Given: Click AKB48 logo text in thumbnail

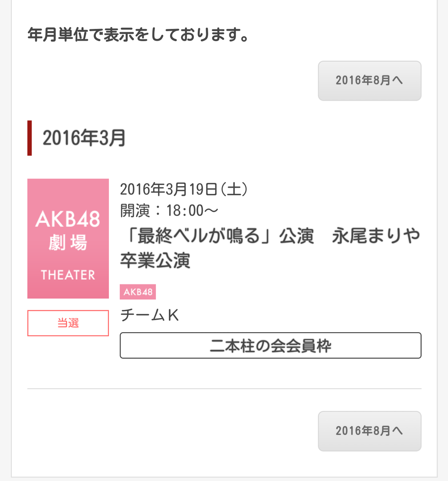Looking at the screenshot, I should click(x=68, y=219).
